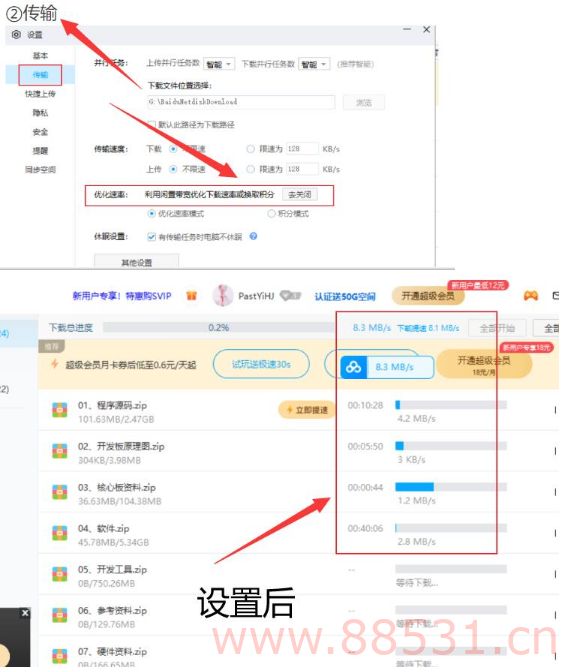Viewport: 565px width, 670px height.
Task: Click the lightning icon before the 超级会员月卡 promo
Action: click(x=55, y=364)
